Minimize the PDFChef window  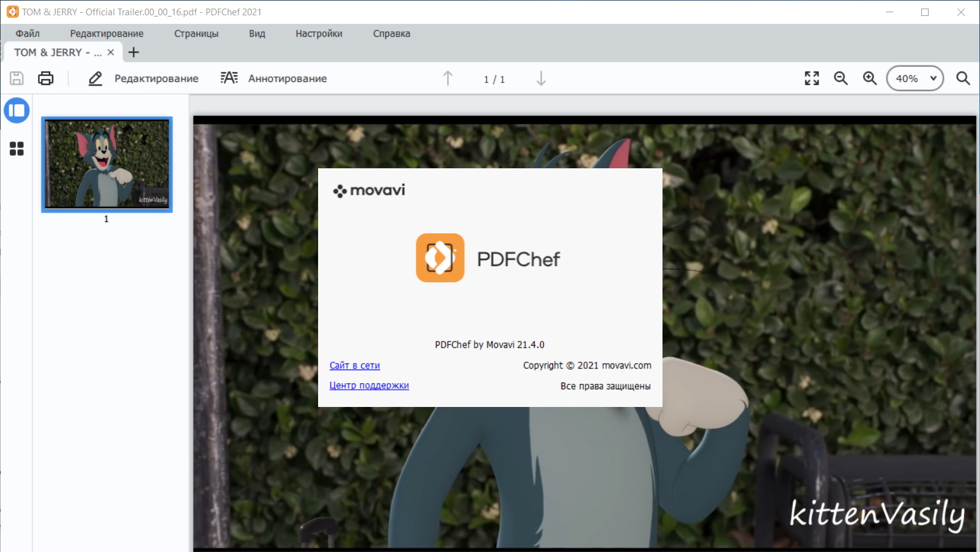tap(889, 12)
